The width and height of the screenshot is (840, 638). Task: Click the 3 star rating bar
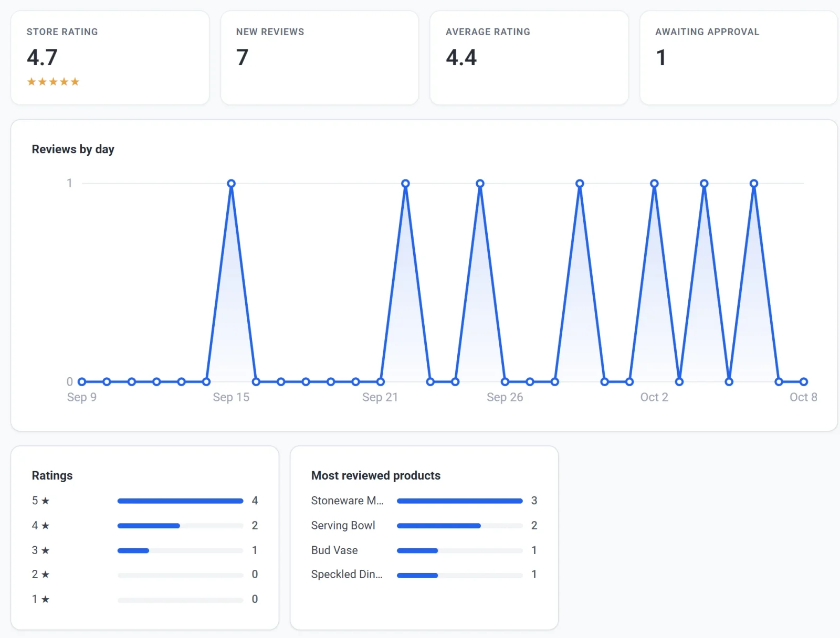pyautogui.click(x=180, y=550)
